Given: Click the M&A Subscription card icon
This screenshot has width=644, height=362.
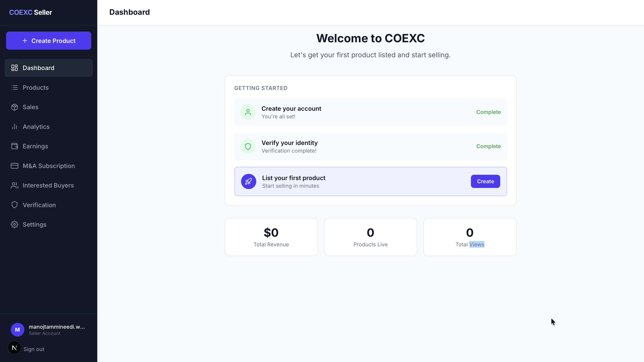Looking at the screenshot, I should 15,166.
